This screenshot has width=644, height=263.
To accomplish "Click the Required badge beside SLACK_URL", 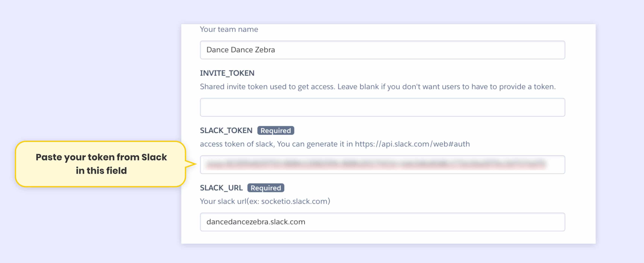I will pos(265,188).
